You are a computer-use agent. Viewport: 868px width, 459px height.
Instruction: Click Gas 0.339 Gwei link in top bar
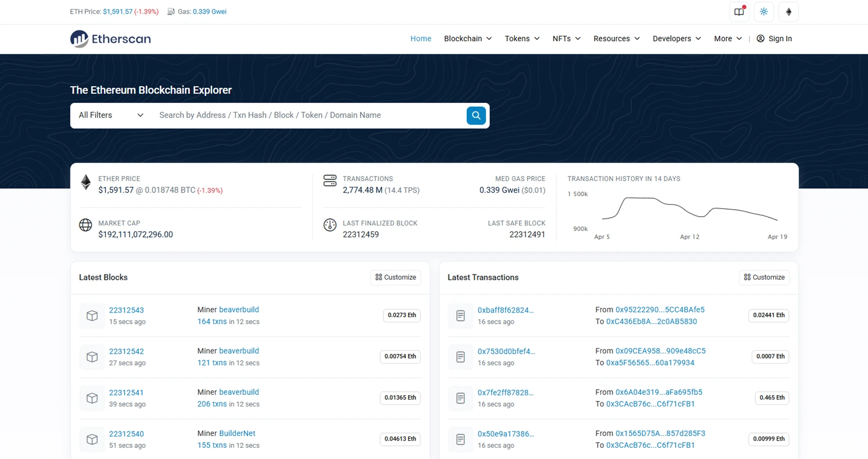click(x=210, y=11)
